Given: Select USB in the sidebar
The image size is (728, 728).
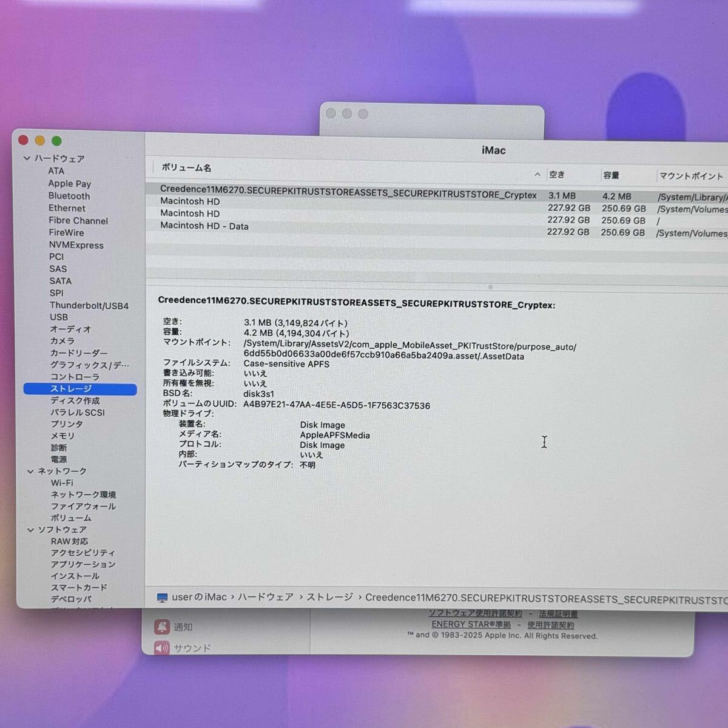Looking at the screenshot, I should point(59,317).
